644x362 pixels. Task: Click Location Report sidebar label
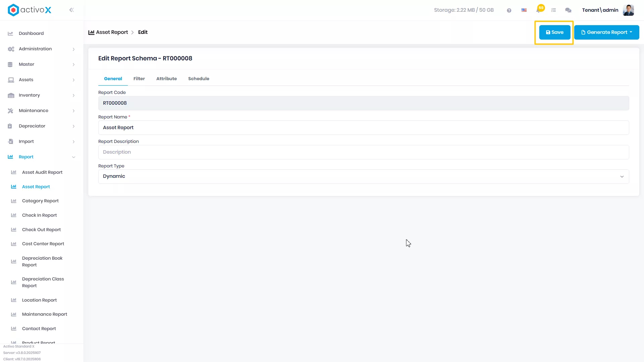tap(39, 300)
